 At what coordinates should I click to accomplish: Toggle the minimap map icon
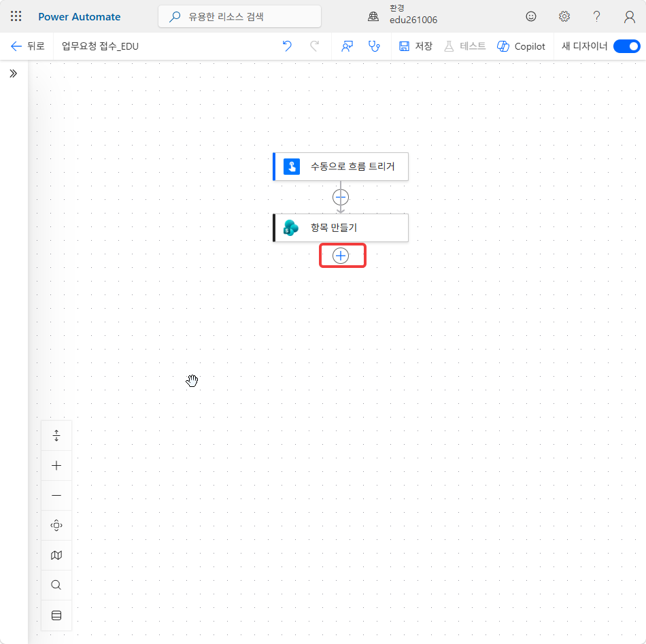[56, 555]
